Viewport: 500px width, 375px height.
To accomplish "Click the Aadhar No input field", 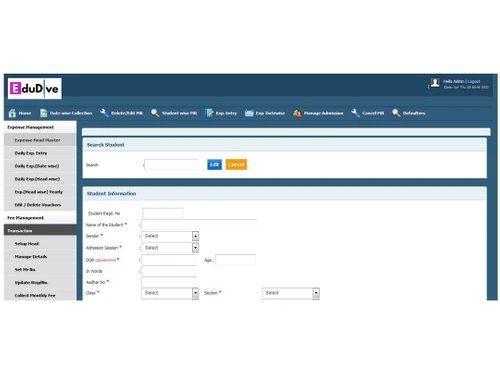I will pos(169,282).
